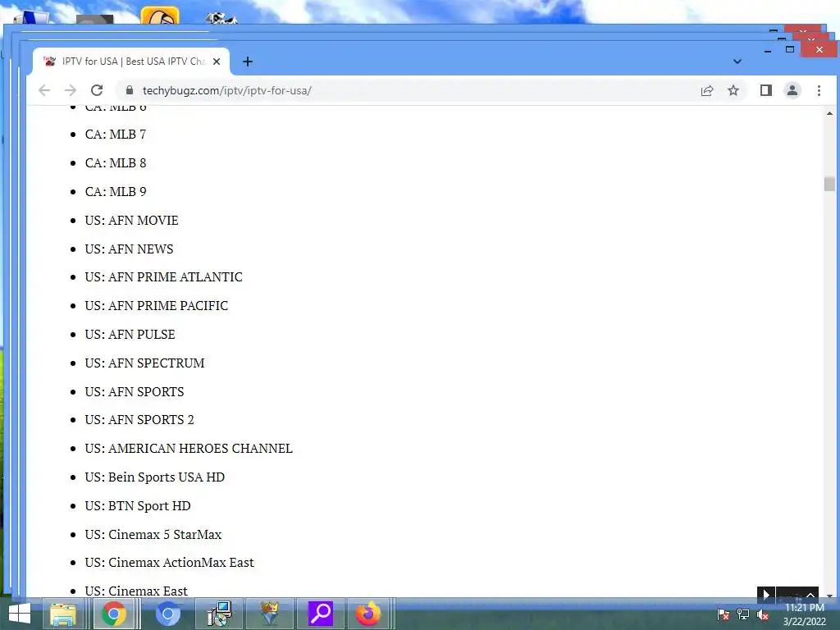This screenshot has width=840, height=630.
Task: Expand the tab search chevron
Action: 737,62
